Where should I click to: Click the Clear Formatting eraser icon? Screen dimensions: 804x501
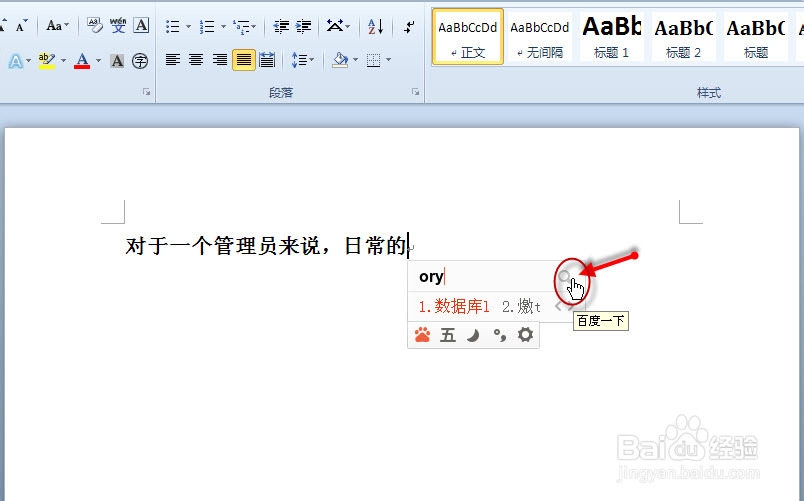(95, 25)
